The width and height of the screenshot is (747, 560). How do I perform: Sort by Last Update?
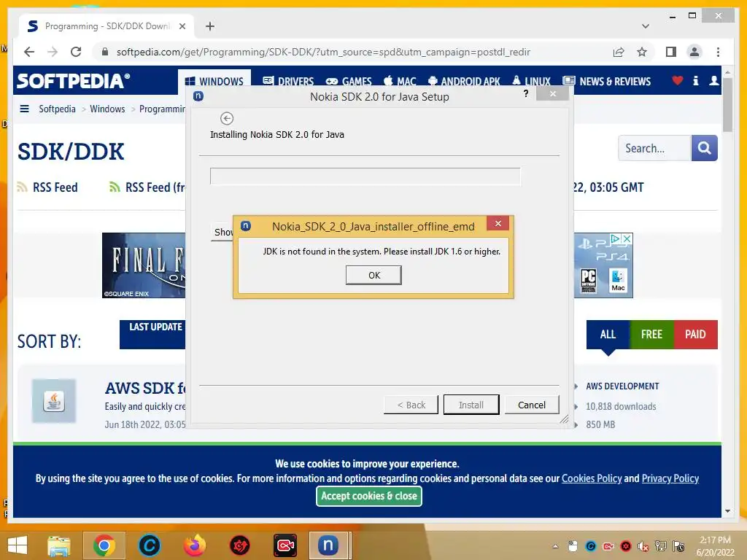(x=152, y=334)
